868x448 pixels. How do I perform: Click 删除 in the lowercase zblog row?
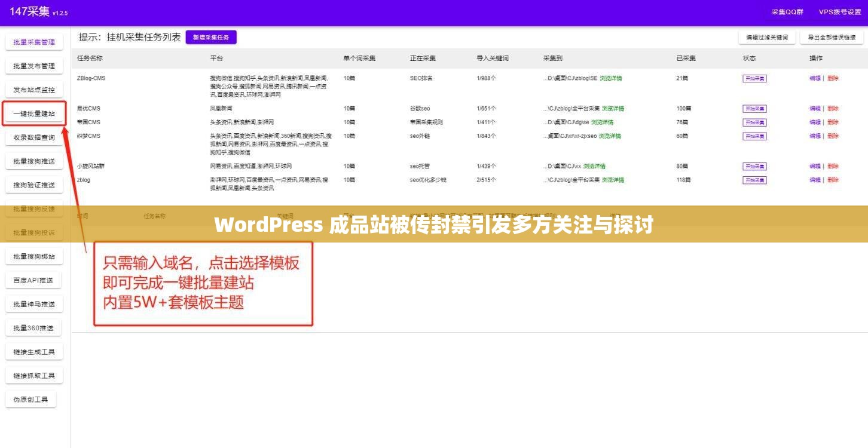tap(833, 180)
